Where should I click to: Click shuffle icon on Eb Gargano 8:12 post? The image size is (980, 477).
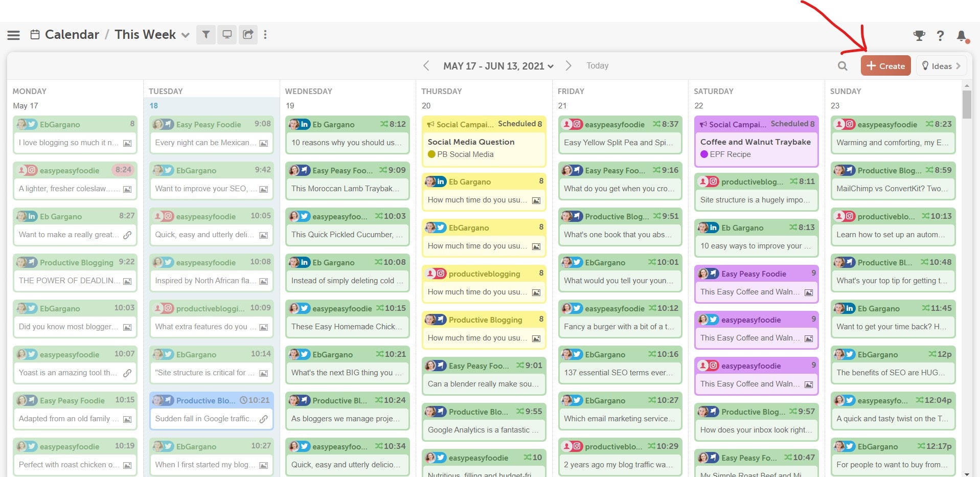[384, 124]
